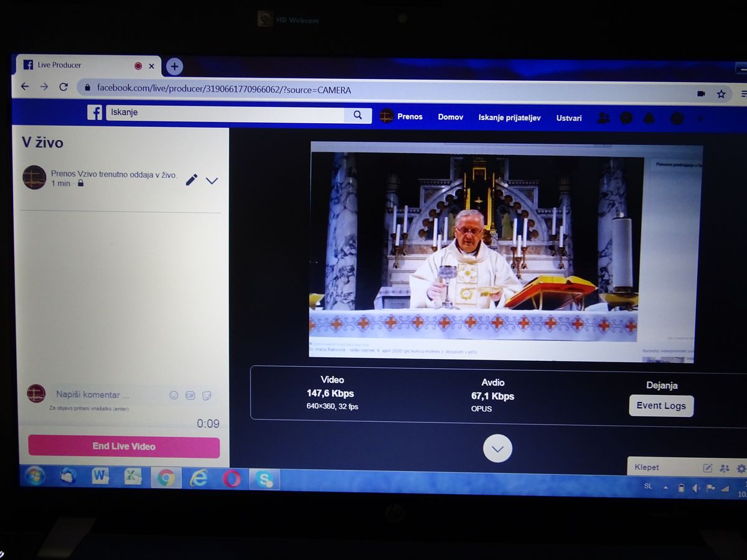
Task: Open Event Logs under Dejanja
Action: pos(661,406)
